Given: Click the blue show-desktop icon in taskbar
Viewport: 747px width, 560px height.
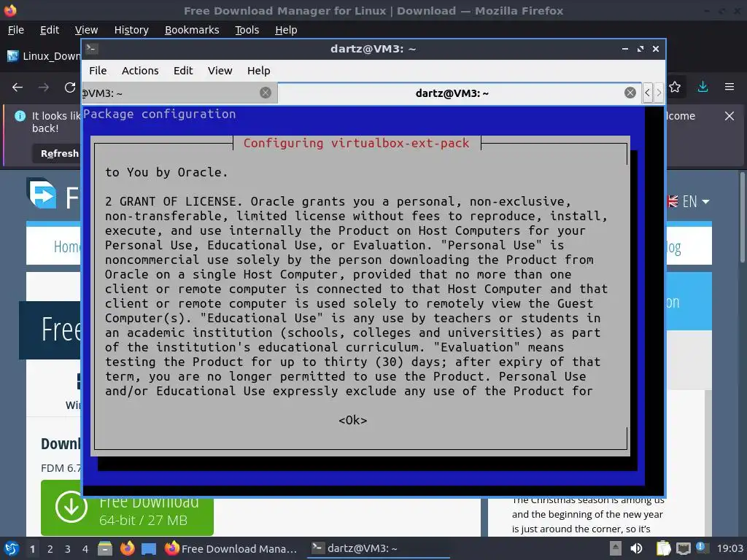Looking at the screenshot, I should pyautogui.click(x=149, y=549).
